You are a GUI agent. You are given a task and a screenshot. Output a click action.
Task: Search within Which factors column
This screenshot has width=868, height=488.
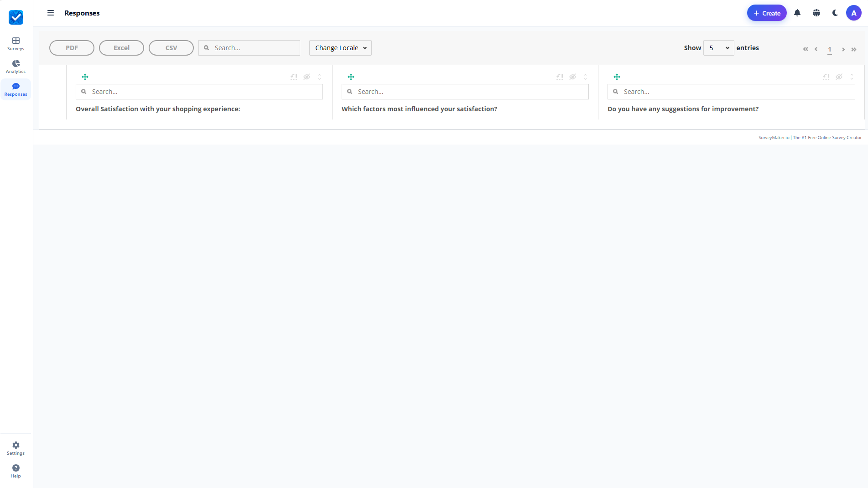point(465,92)
